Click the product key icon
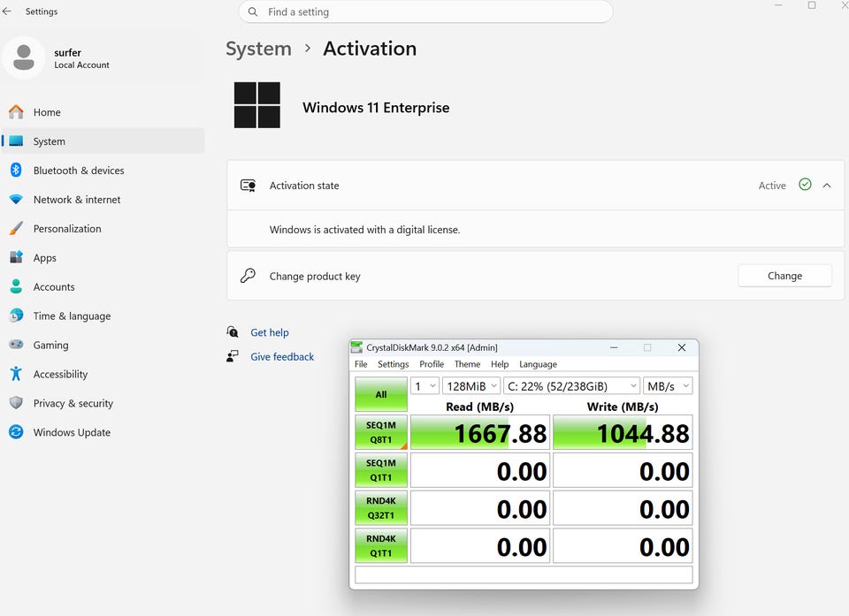 click(x=248, y=276)
